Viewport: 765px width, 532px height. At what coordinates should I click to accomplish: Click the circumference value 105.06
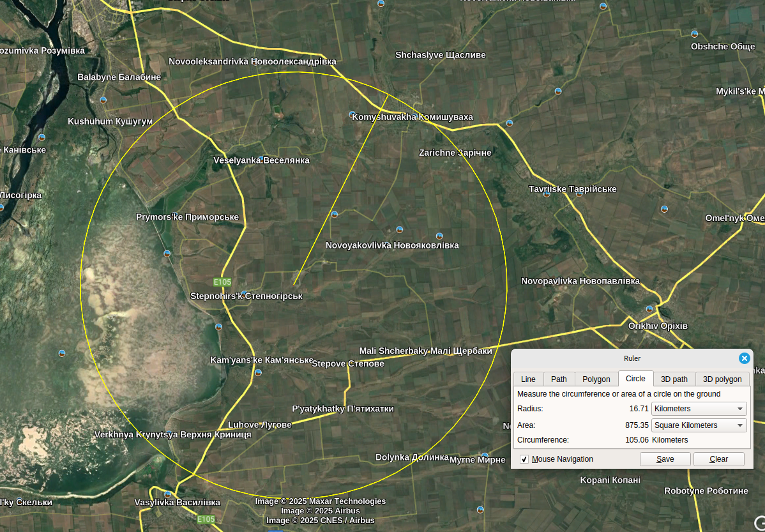click(x=637, y=440)
